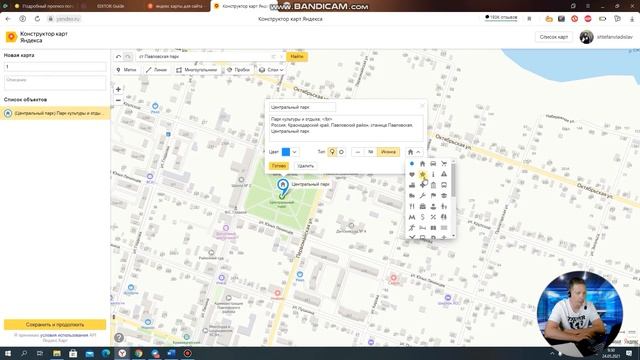Zoom out the map with minus button
Viewport: 640px width, 360px height.
pyautogui.click(x=118, y=100)
